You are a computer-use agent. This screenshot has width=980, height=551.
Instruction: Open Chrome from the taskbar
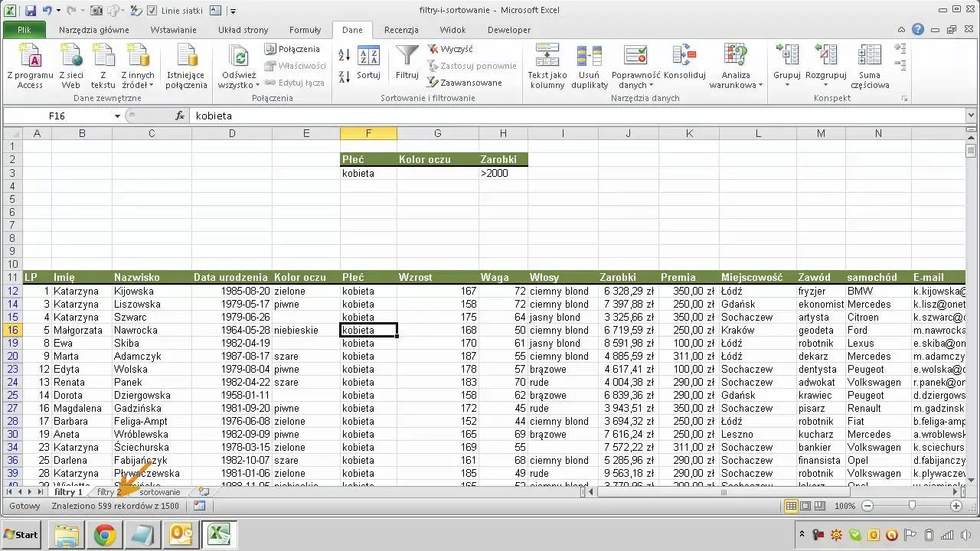105,535
